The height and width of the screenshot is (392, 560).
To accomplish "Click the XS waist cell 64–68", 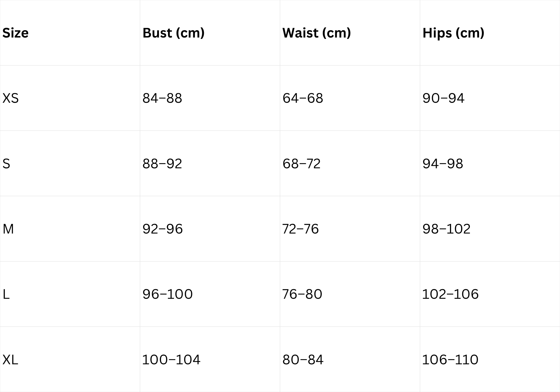I will click(303, 98).
